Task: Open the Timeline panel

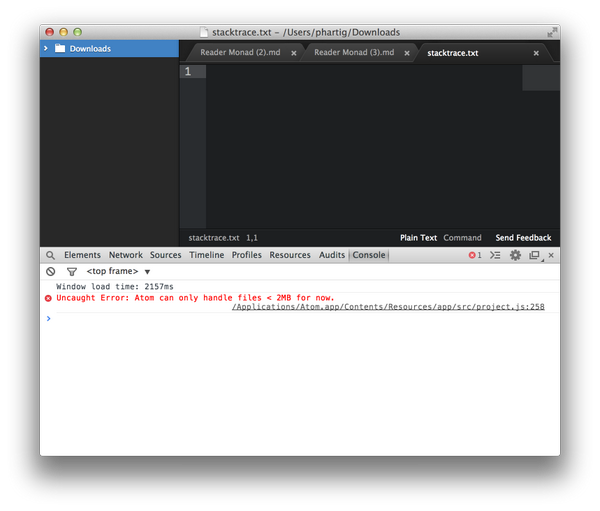Action: pos(207,255)
